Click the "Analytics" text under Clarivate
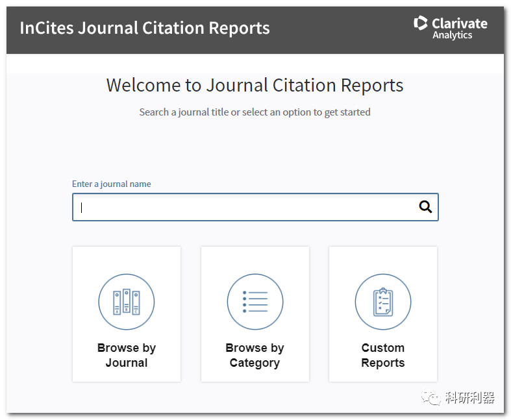Screen dimensions: 511x420 point(453,36)
